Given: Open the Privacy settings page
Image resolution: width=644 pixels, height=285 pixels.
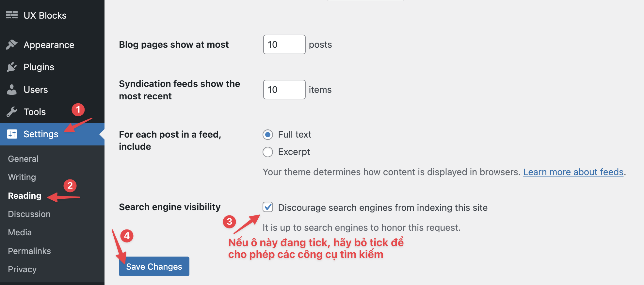Looking at the screenshot, I should click(x=22, y=269).
